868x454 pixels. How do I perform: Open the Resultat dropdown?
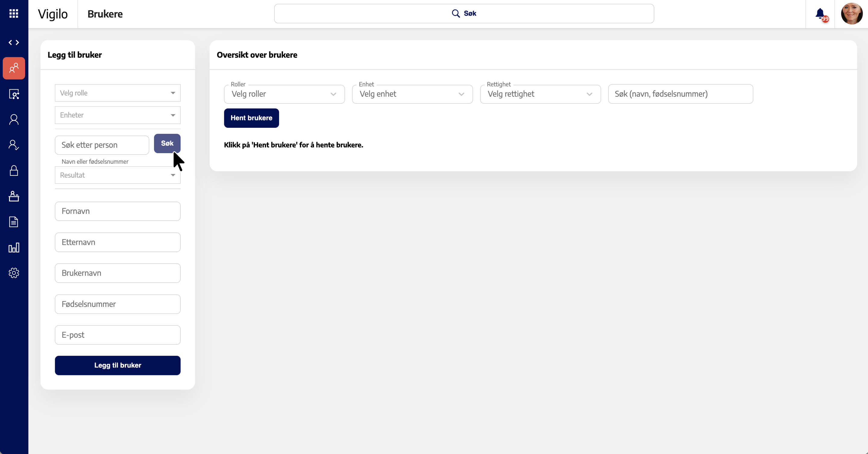click(118, 175)
